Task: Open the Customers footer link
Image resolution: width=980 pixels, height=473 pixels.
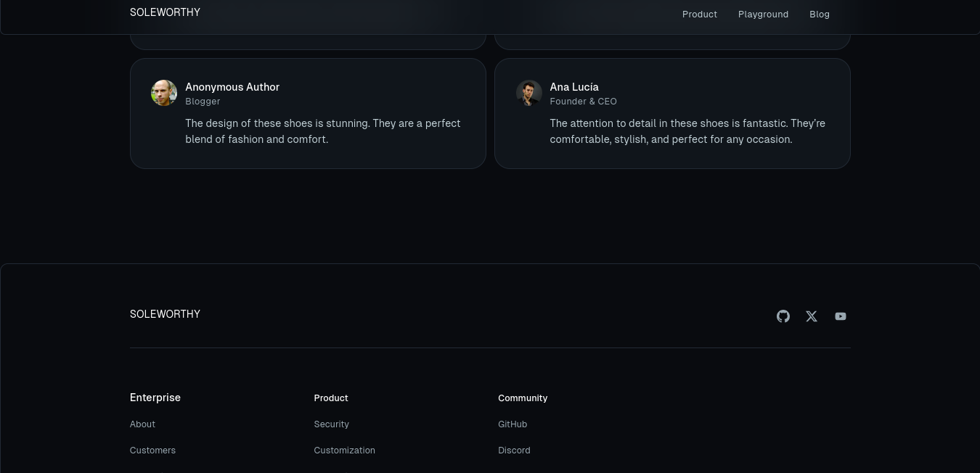Action: point(152,451)
